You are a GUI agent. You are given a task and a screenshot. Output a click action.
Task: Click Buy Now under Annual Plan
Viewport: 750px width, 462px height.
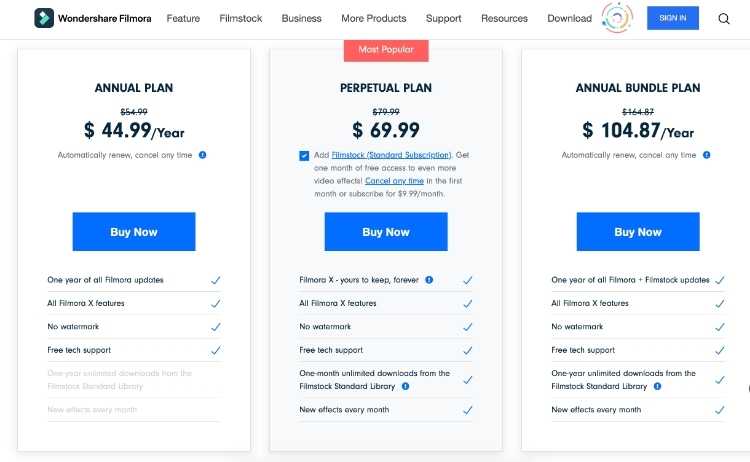click(x=134, y=231)
